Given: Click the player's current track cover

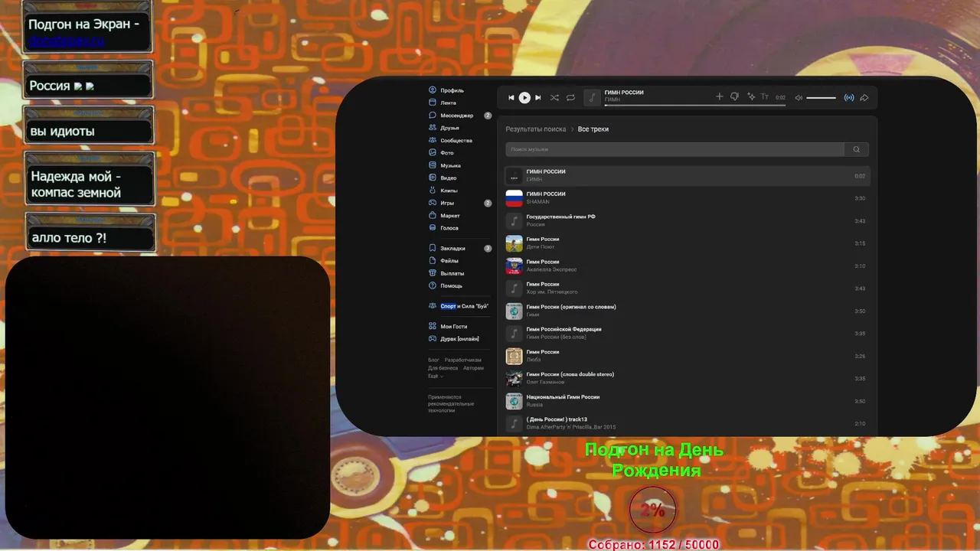Looking at the screenshot, I should [593, 97].
